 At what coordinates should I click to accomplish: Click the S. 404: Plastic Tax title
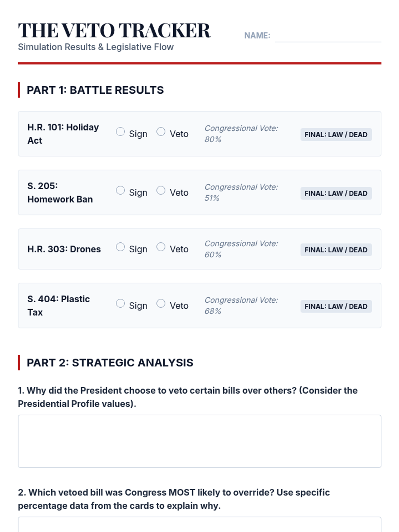59,305
